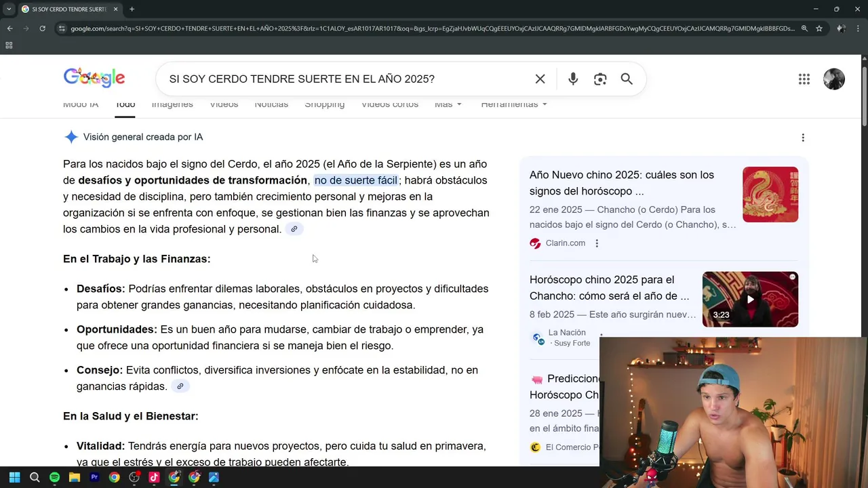Open more options for Clarin.com result
Screen dimensions: 868x488
pos(597,243)
